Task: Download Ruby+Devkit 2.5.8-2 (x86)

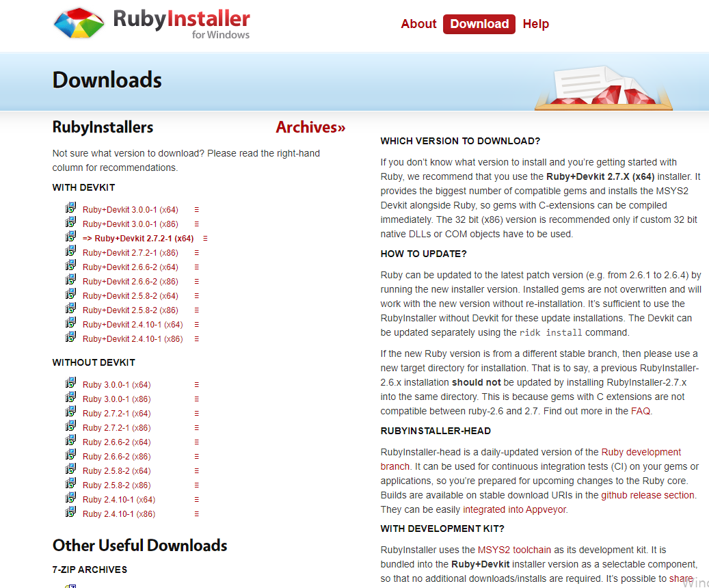Action: coord(130,310)
